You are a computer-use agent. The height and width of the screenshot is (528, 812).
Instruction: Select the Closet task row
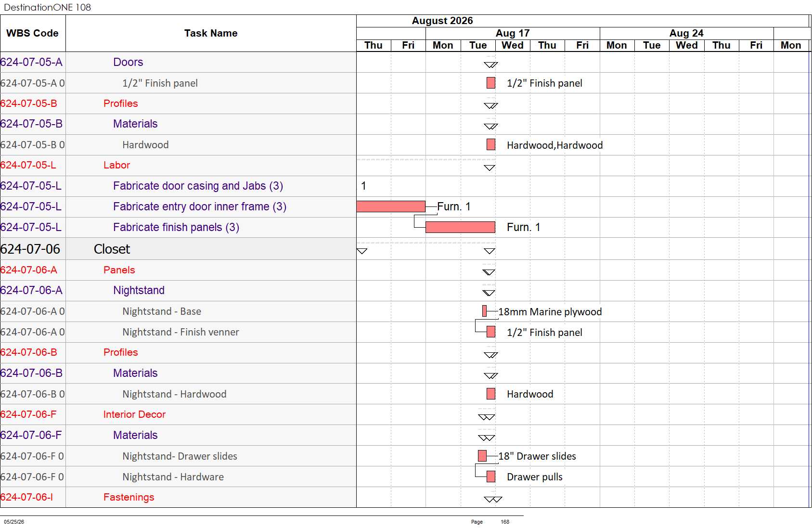[178, 249]
